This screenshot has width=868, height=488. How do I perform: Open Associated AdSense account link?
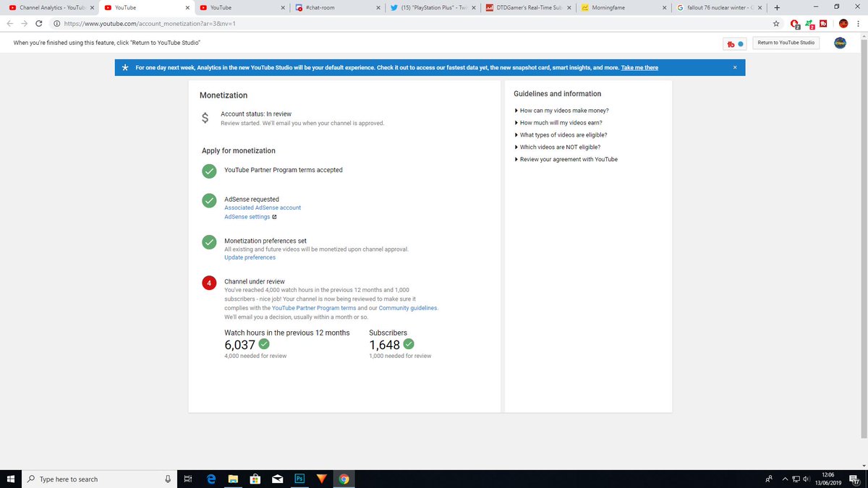coord(263,207)
